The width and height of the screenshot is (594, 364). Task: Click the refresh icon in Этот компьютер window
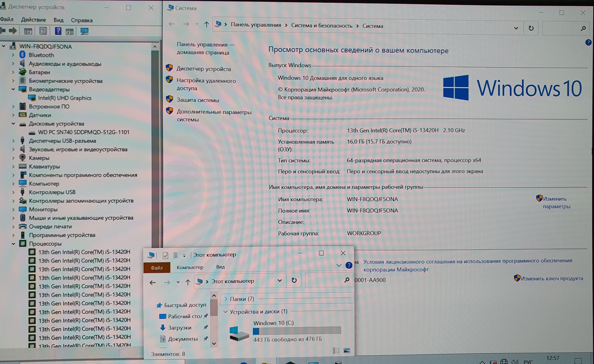coord(294,280)
